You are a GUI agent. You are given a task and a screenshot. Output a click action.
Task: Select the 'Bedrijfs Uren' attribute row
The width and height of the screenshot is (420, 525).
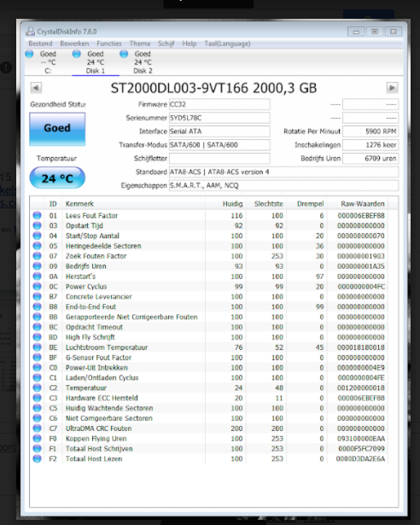point(209,266)
